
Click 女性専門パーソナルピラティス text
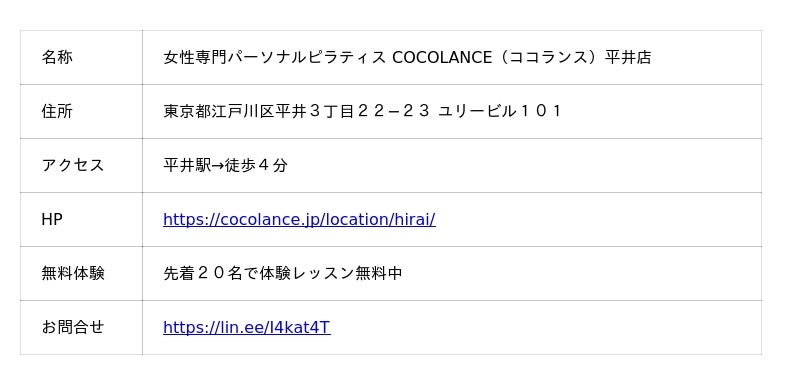click(x=274, y=57)
